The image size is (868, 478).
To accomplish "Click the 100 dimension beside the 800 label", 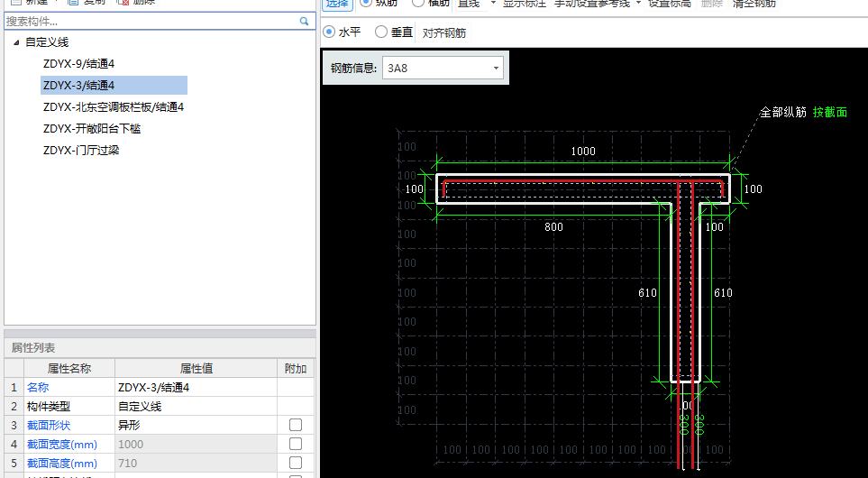I will (714, 227).
